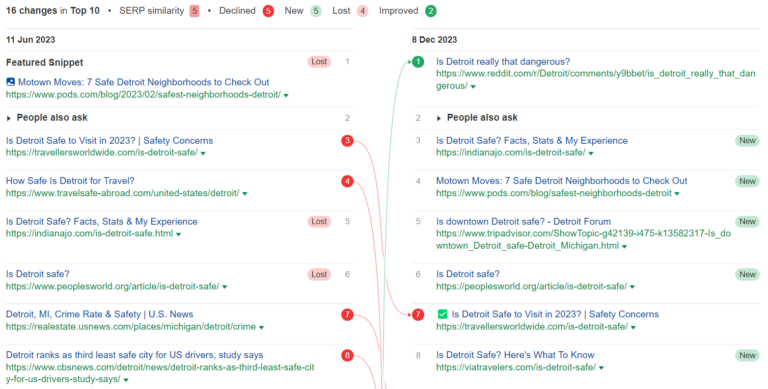Click red badge 7 beside U.S. News result
768x389 pixels.
pos(347,315)
